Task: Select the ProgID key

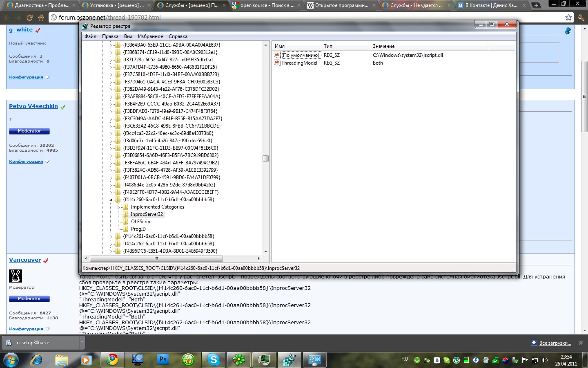Action: tap(138, 229)
